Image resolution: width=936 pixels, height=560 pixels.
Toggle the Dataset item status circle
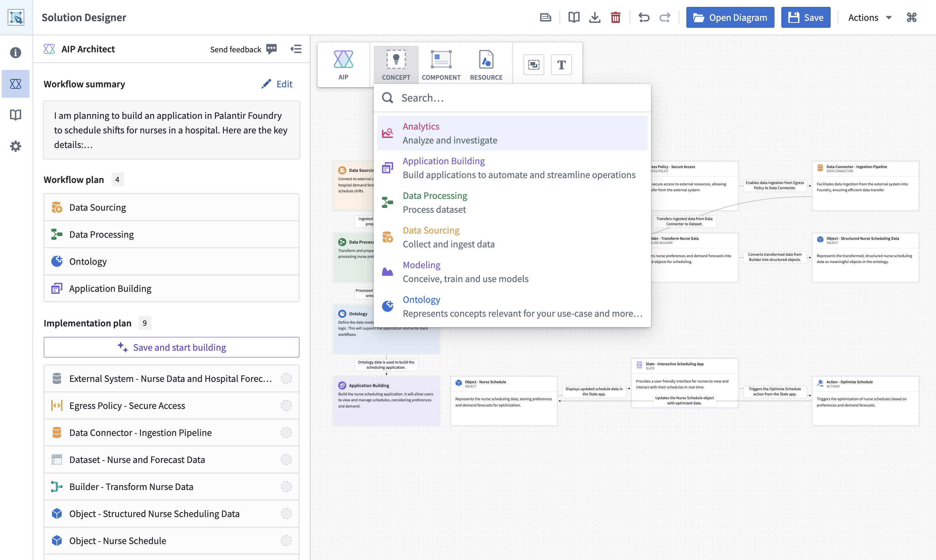click(x=286, y=460)
